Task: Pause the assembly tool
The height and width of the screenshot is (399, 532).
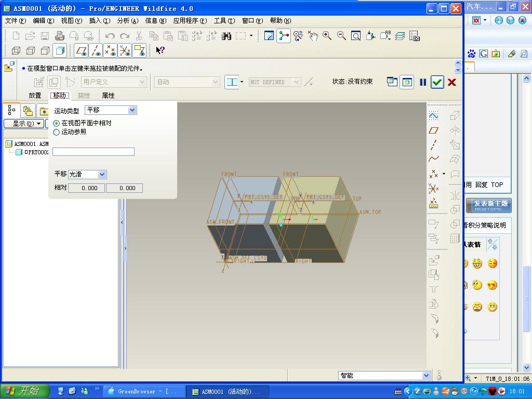Action: coord(423,82)
